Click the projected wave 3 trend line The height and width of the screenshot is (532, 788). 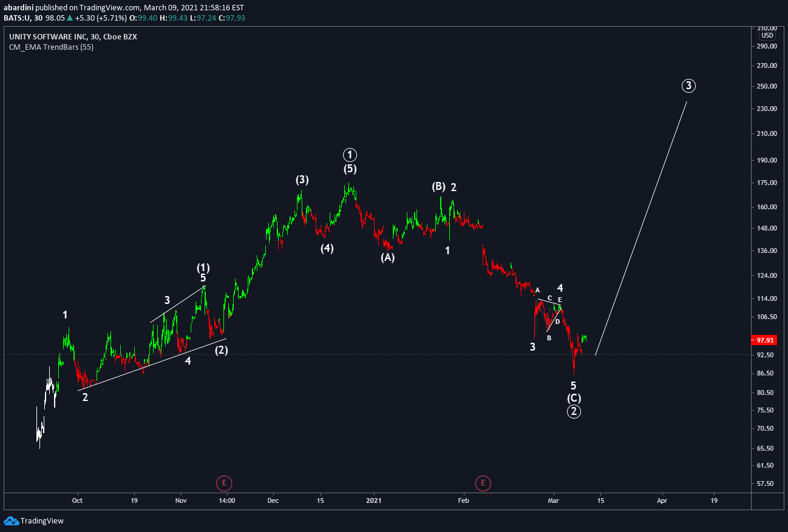click(641, 228)
